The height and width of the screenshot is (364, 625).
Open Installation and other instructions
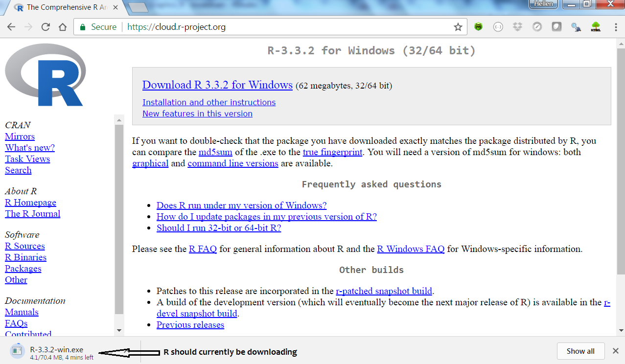(209, 102)
